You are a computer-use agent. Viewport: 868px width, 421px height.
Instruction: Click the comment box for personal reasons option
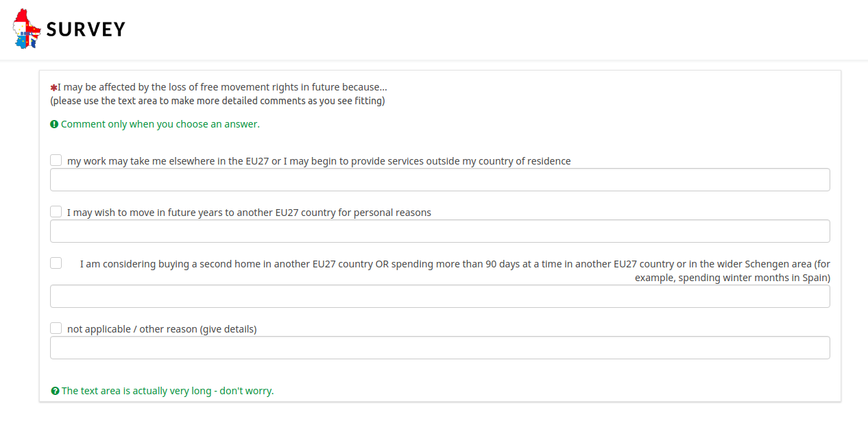click(439, 231)
